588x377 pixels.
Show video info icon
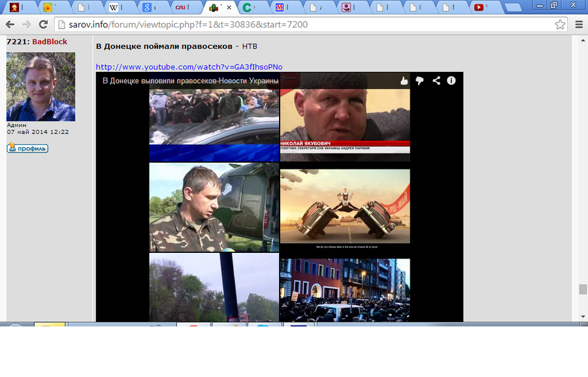tap(451, 81)
